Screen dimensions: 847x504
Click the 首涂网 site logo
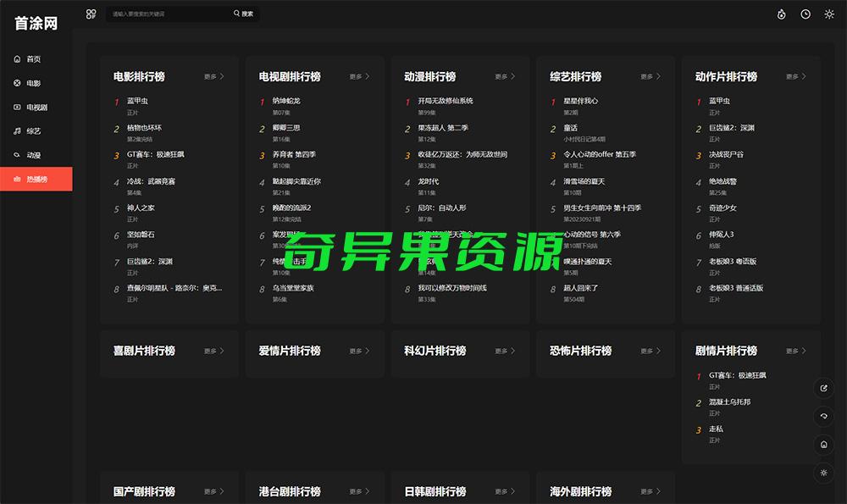(36, 24)
